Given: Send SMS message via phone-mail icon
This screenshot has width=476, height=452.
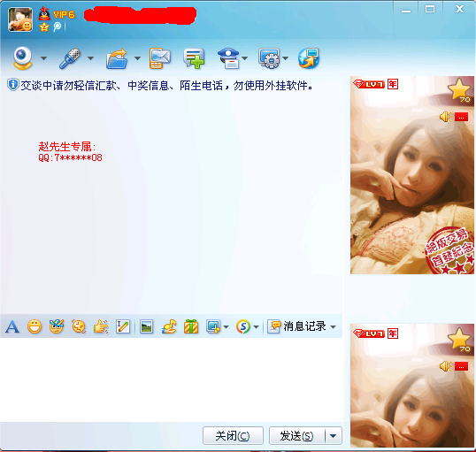Looking at the screenshot, I should 159,58.
